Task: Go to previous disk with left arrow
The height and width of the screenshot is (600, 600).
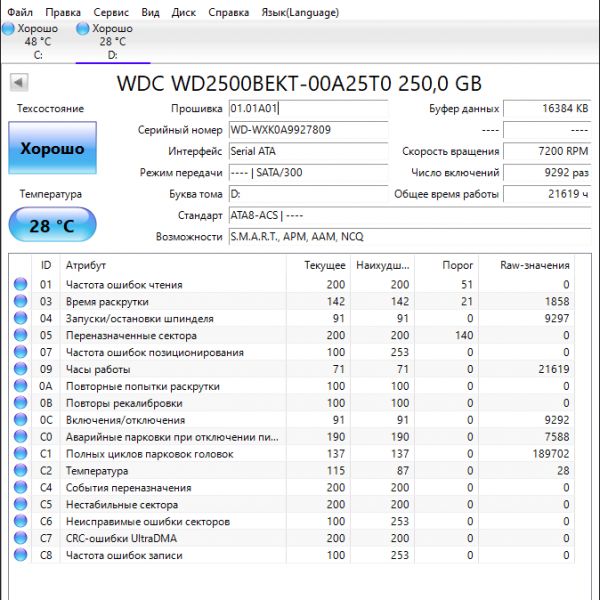Action: 19,82
